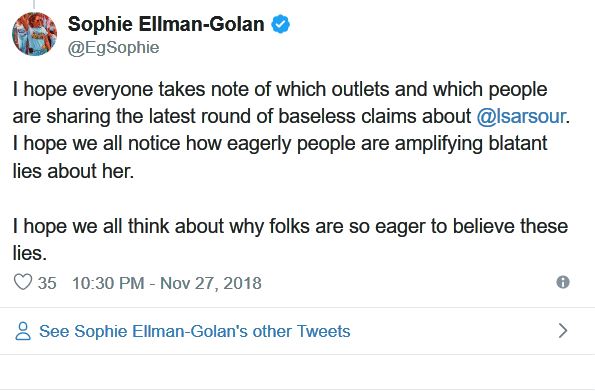See Sophie Ellman-Golan's other Tweets
The width and height of the screenshot is (595, 391).
[195, 331]
